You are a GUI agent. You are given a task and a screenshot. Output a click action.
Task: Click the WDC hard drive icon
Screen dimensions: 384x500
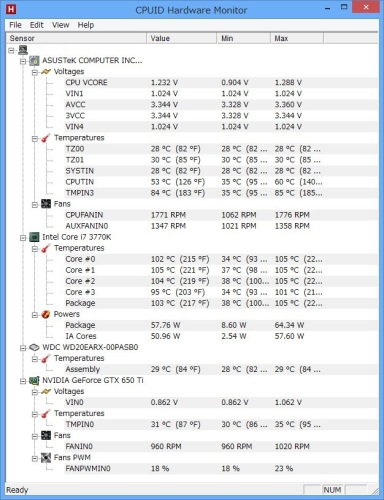click(34, 347)
